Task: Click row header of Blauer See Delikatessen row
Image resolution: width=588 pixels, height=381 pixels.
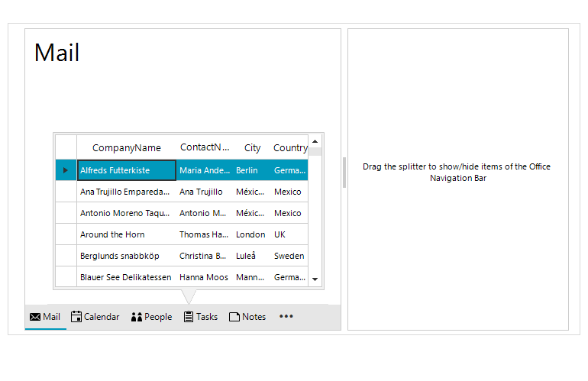Action: 66,277
